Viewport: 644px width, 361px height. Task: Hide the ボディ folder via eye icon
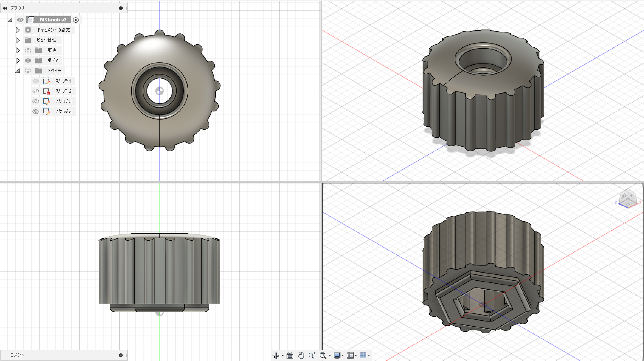[x=28, y=61]
